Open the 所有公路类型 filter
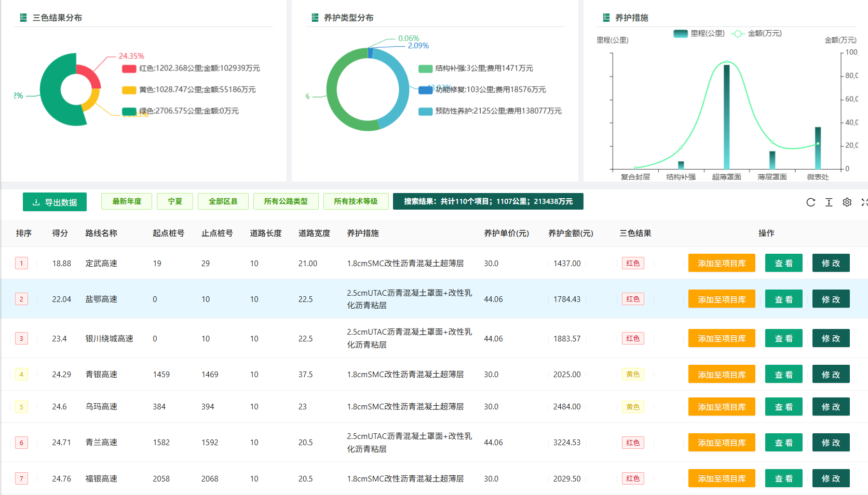Image resolution: width=868 pixels, height=495 pixels. coord(286,201)
